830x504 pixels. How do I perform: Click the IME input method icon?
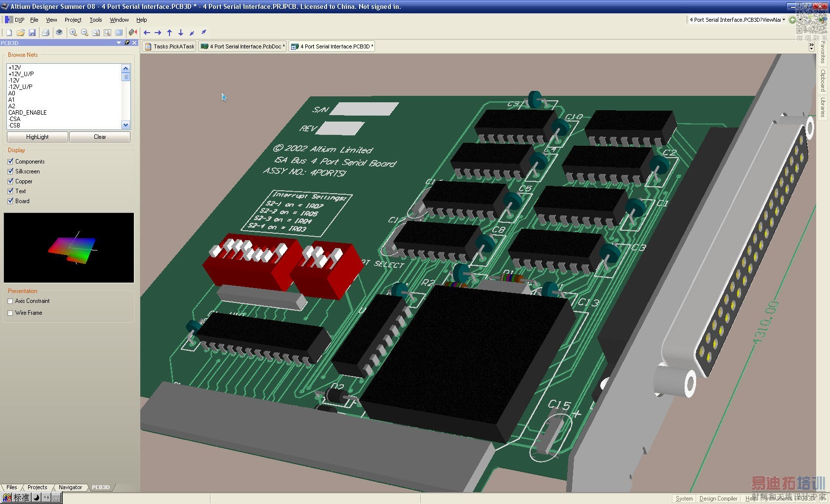(7, 498)
